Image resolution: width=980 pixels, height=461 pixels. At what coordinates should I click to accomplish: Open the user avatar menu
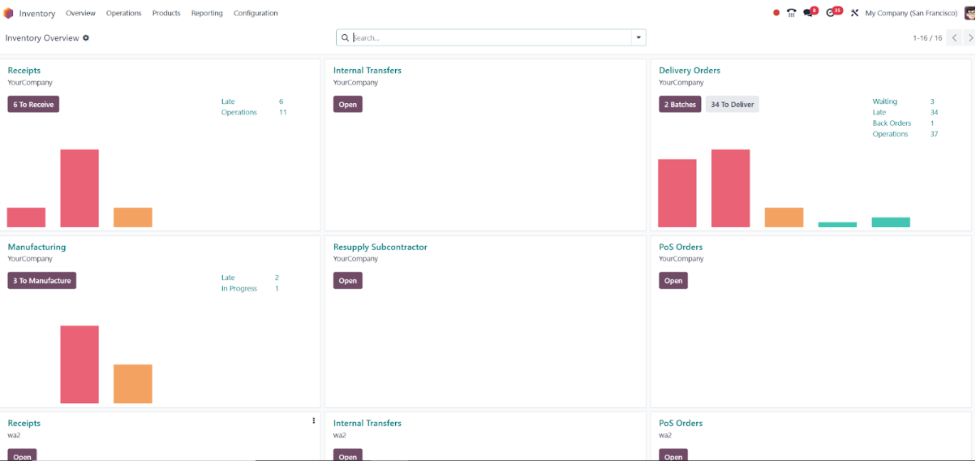pos(969,13)
